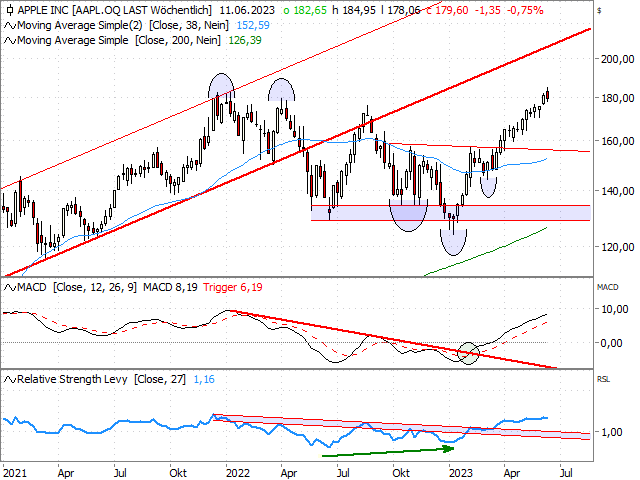Click Moving Average Simple(2) label text
The image size is (640, 480).
tap(80, 25)
